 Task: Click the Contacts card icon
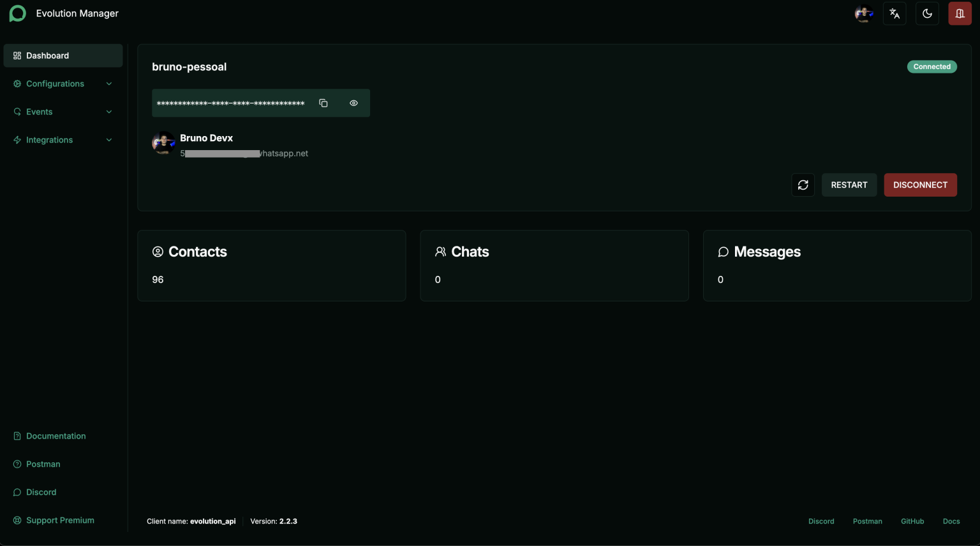click(158, 251)
